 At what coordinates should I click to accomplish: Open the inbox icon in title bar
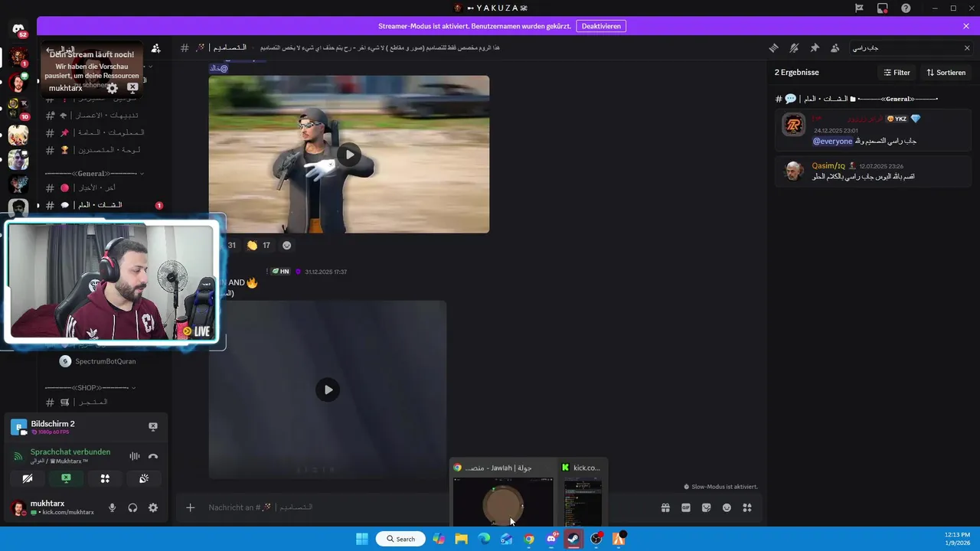(883, 8)
